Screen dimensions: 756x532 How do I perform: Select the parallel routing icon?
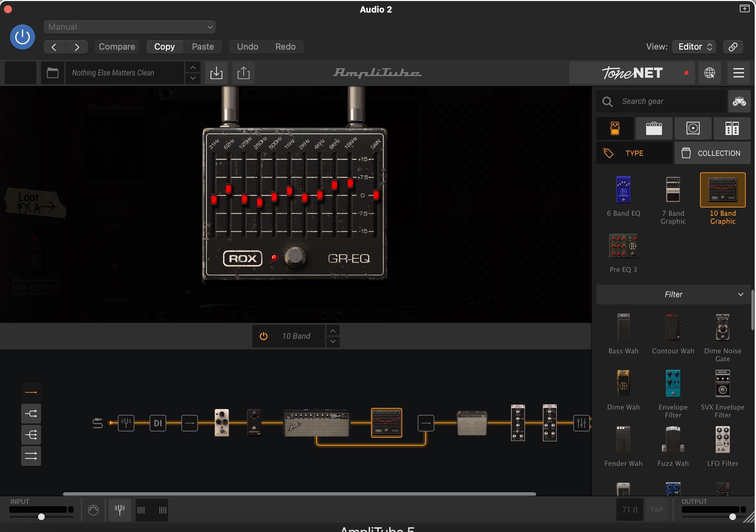[x=31, y=456]
